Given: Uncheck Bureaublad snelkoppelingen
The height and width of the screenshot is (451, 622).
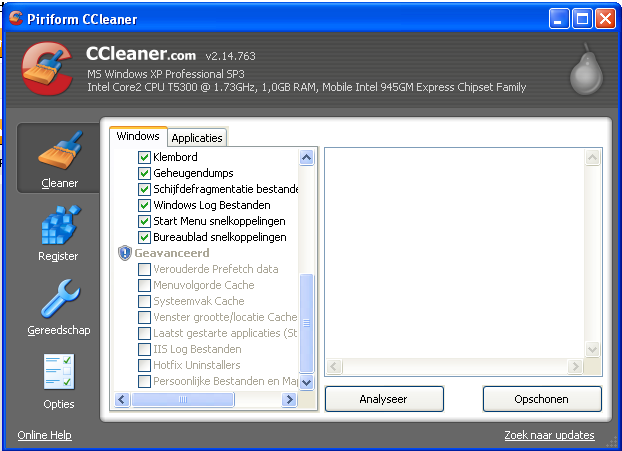Looking at the screenshot, I should coord(144,237).
